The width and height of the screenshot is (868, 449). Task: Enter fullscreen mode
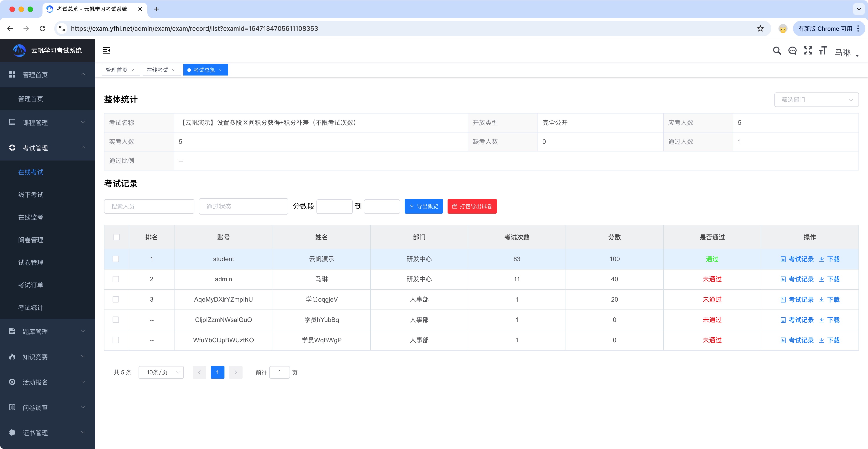pyautogui.click(x=808, y=51)
